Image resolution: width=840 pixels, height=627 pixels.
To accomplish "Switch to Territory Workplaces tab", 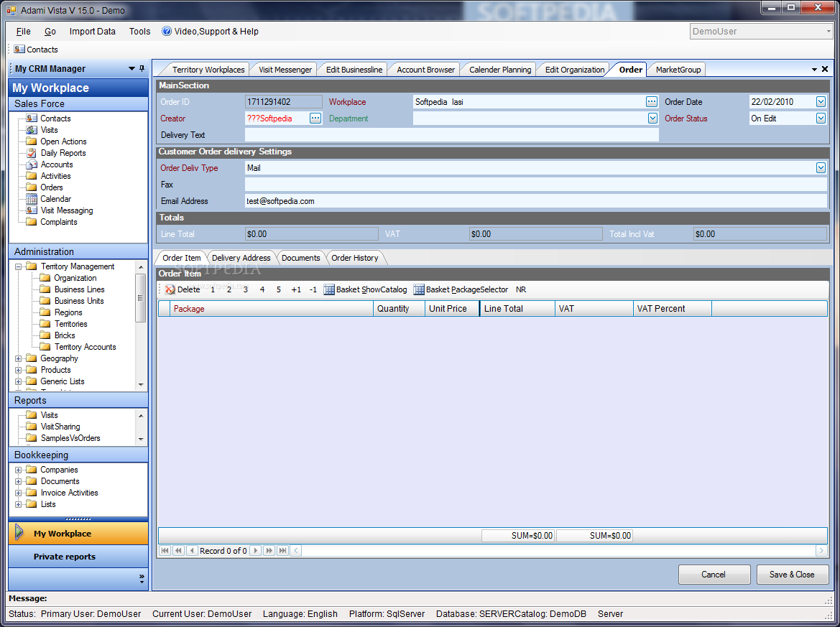I will tap(208, 70).
